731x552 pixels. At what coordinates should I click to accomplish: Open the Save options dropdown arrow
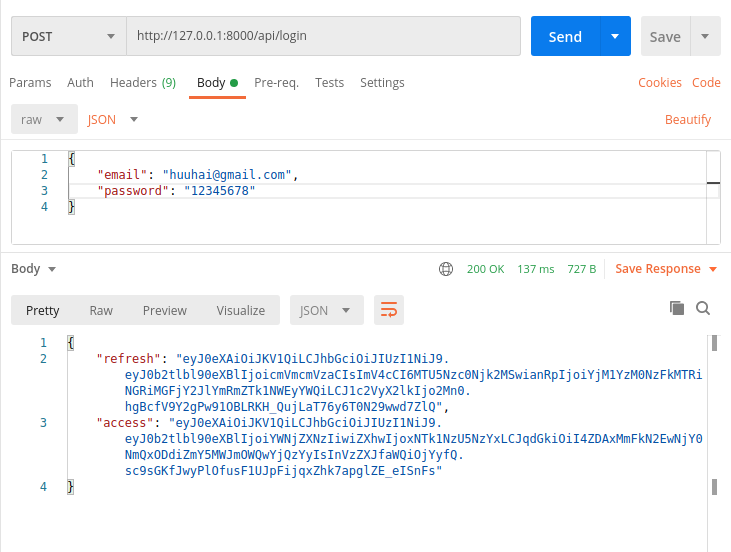[705, 37]
